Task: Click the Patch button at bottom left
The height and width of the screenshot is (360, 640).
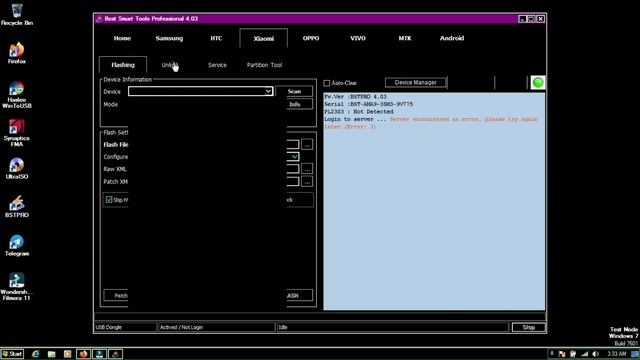Action: tap(116, 295)
